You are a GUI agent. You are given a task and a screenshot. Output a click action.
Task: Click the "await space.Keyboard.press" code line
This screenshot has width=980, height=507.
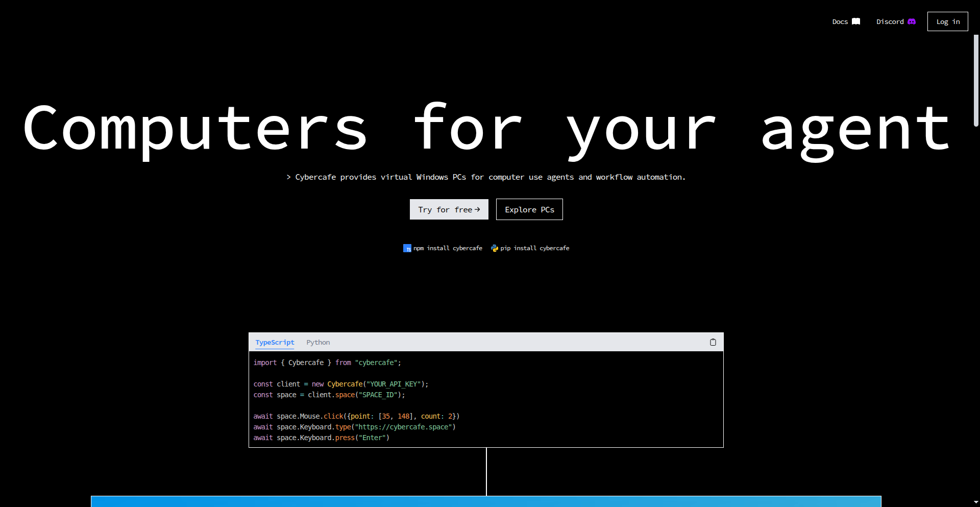[321, 438]
